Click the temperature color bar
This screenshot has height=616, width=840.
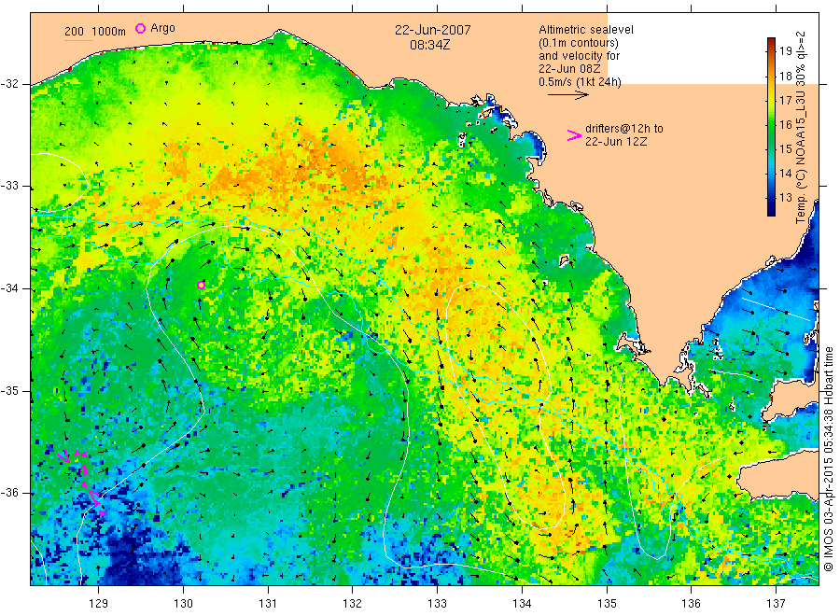[771, 127]
